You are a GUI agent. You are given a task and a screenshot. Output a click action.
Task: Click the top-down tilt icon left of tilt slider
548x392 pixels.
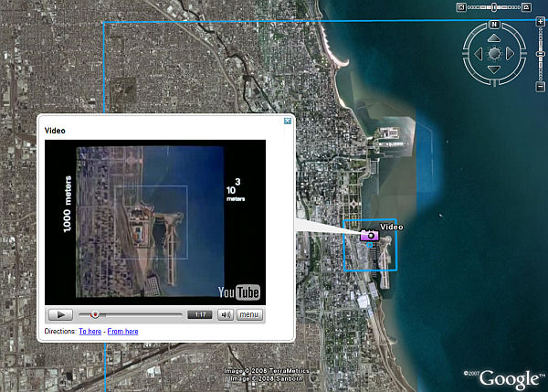pyautogui.click(x=461, y=7)
